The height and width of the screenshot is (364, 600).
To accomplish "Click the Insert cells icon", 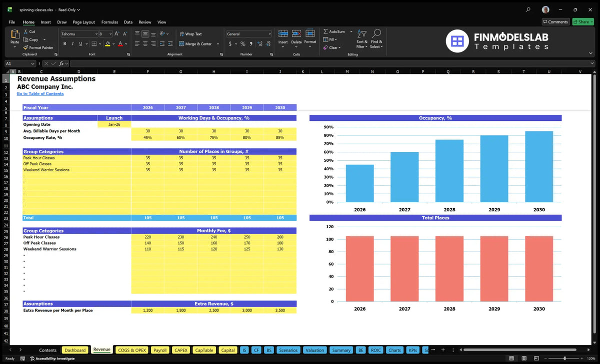I will pyautogui.click(x=283, y=33).
